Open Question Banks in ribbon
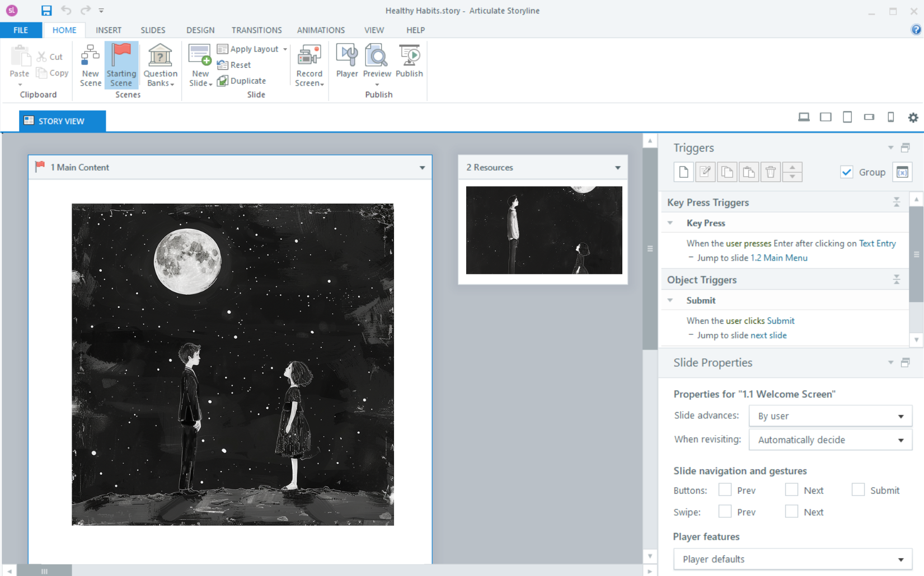Image resolution: width=924 pixels, height=576 pixels. pos(160,65)
